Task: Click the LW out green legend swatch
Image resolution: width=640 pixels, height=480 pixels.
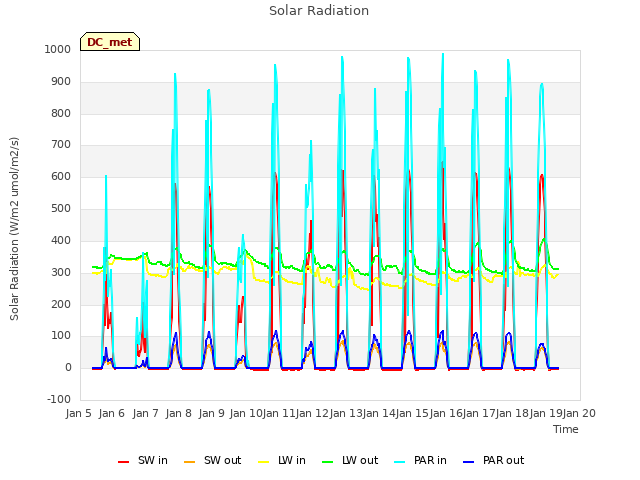Action: [x=327, y=462]
